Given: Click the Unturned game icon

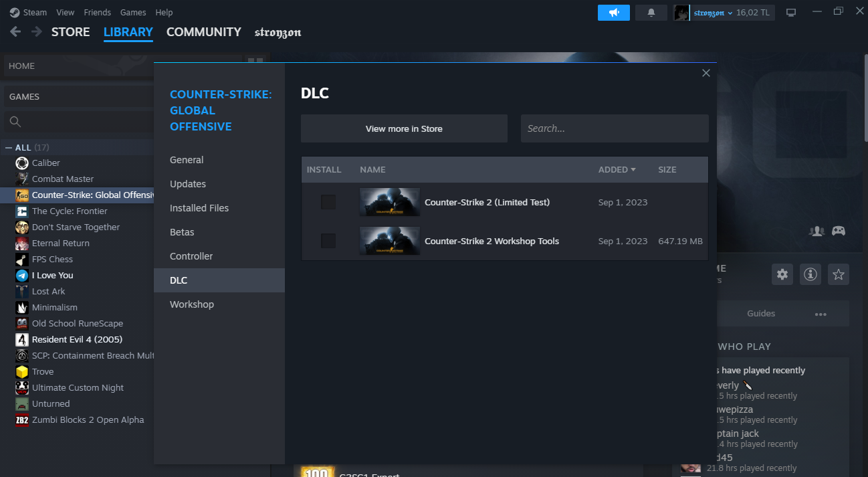Looking at the screenshot, I should 22,403.
